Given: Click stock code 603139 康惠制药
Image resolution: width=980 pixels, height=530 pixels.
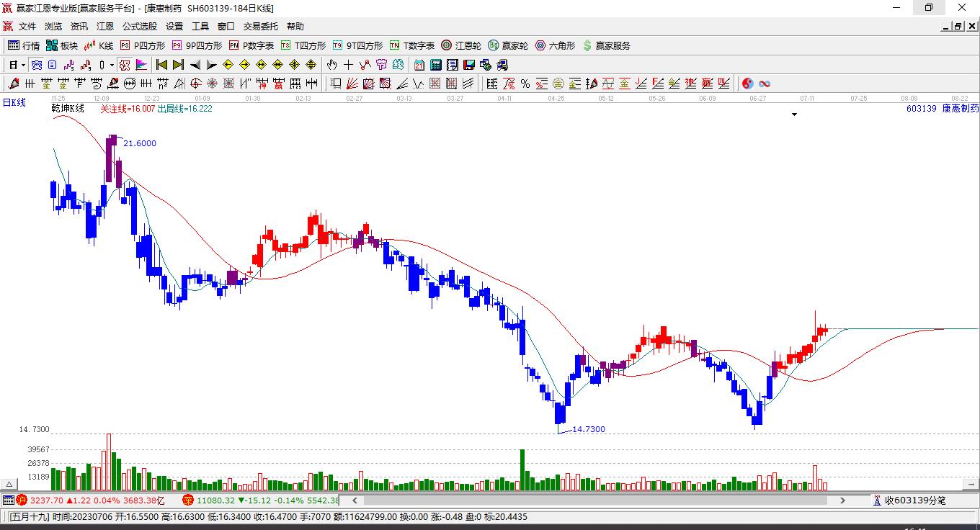Looking at the screenshot, I should (943, 109).
